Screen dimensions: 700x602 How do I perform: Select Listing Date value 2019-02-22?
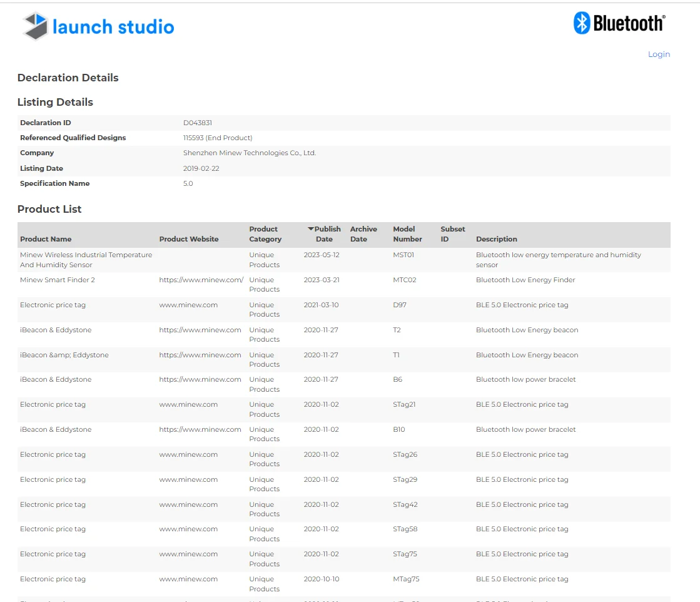(201, 168)
